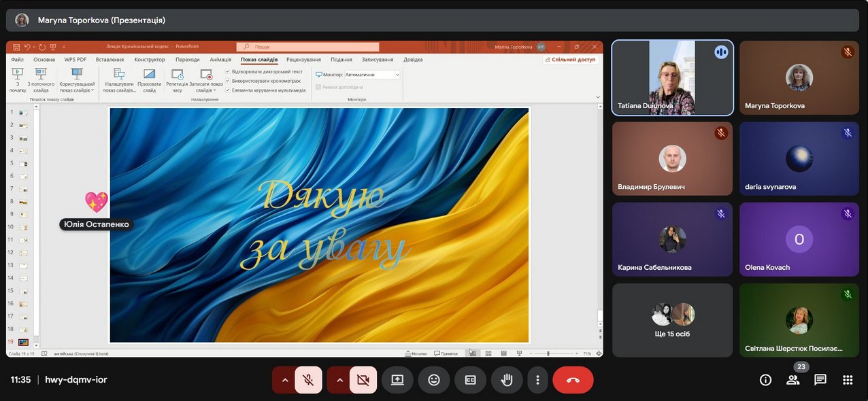Turn on closed captions
Image resolution: width=868 pixels, height=401 pixels.
470,380
